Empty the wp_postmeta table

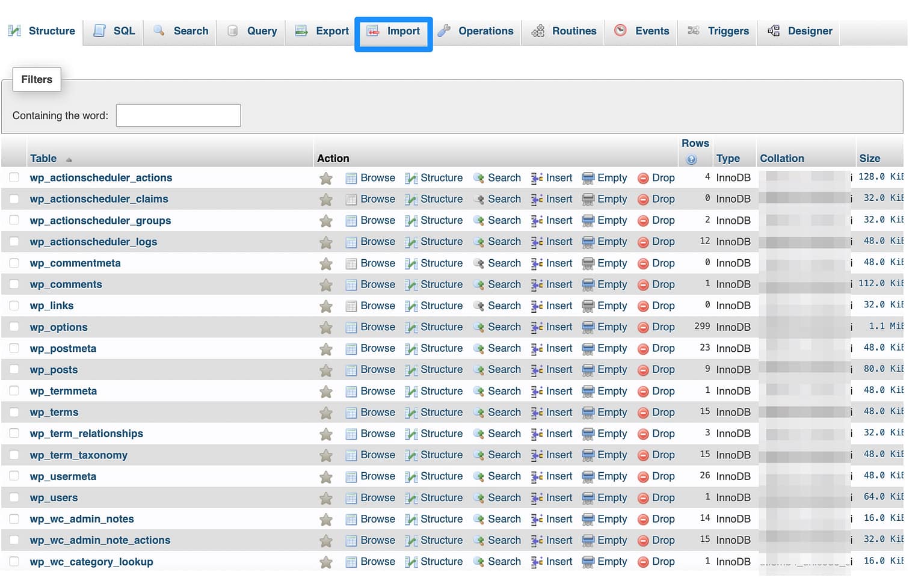(x=612, y=348)
